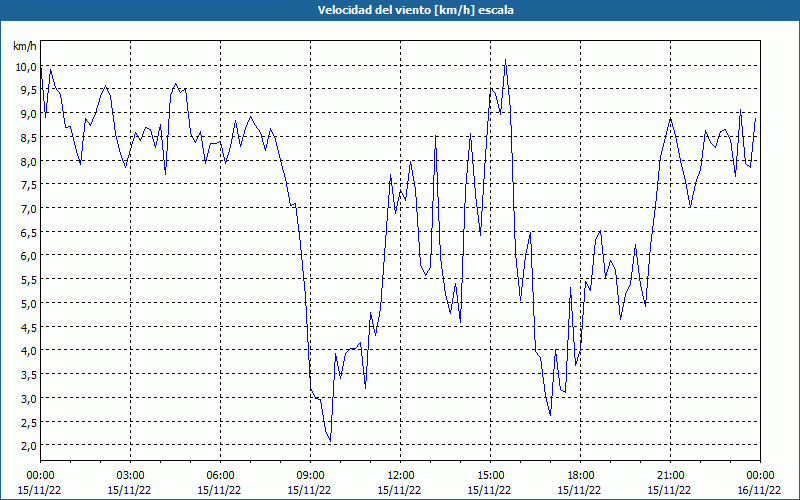This screenshot has width=800, height=500.
Task: Click the wind speed peak just after 15:00
Action: (505, 60)
